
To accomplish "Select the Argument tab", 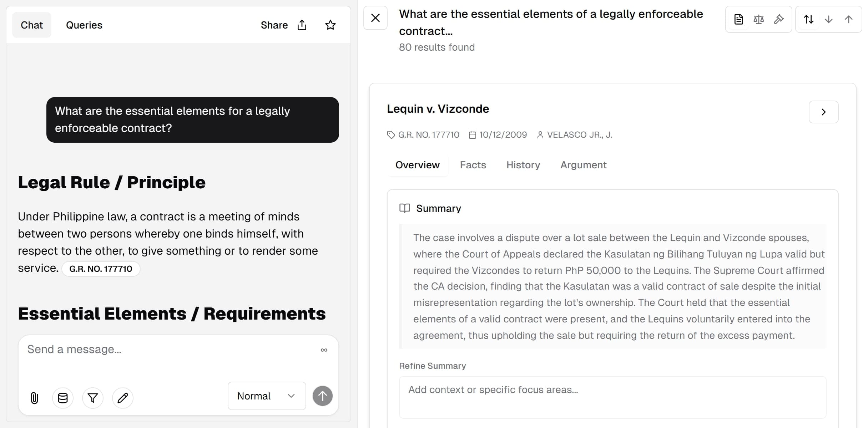I will tap(583, 165).
